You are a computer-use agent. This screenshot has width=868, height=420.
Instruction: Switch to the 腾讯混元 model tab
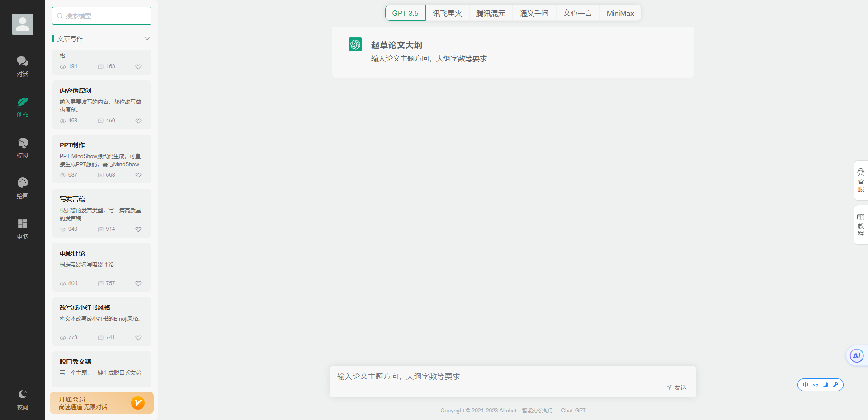click(491, 13)
